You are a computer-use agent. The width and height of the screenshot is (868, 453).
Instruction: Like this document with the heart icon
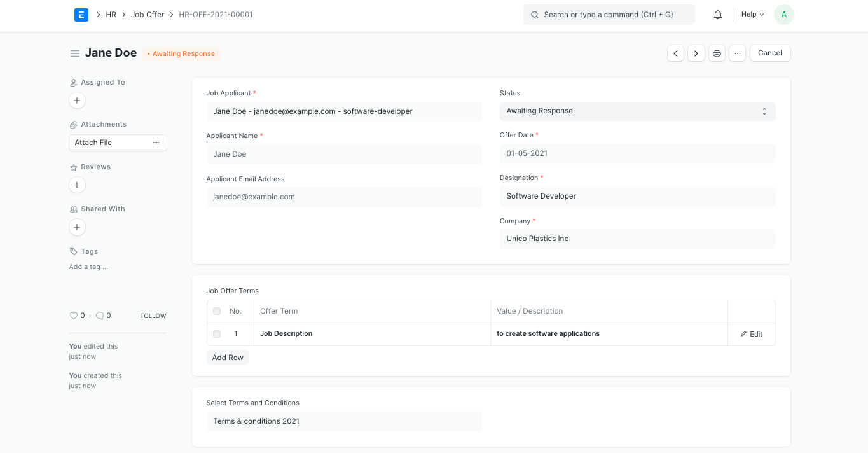coord(74,316)
